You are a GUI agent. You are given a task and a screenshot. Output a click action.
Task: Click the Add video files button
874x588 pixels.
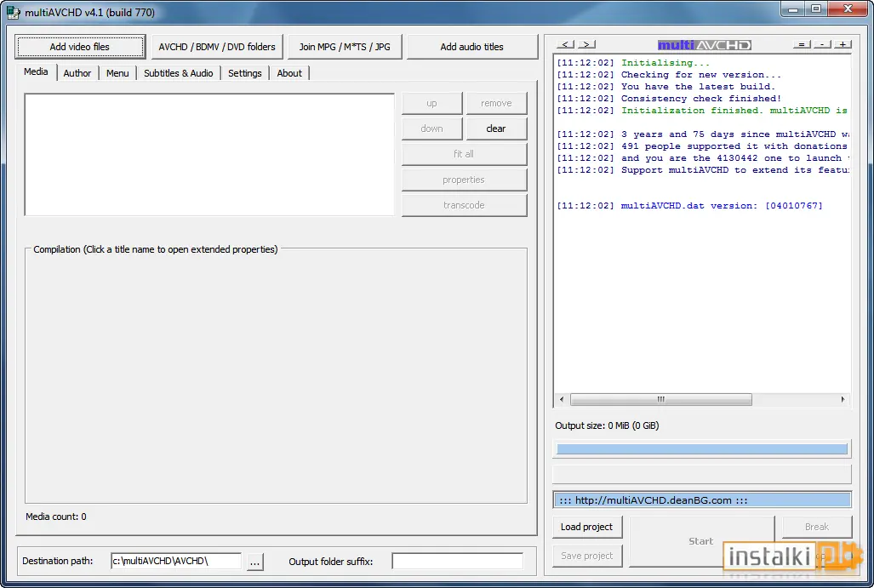[80, 47]
